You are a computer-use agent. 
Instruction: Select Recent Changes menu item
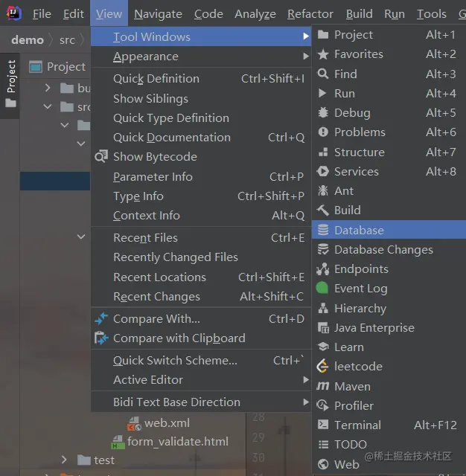[201, 296]
